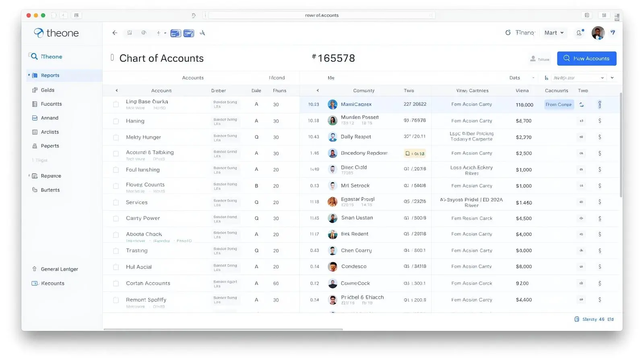Click the From Compe tag button
The width and height of the screenshot is (644, 361).
pyautogui.click(x=559, y=105)
